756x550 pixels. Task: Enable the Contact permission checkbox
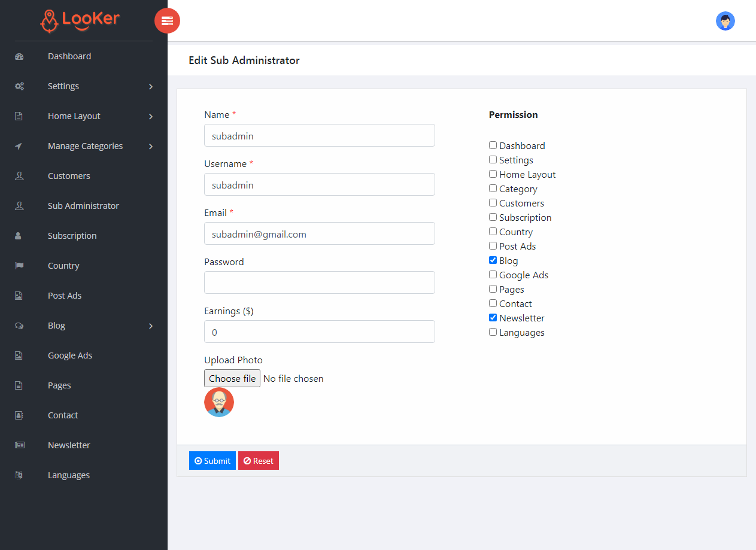493,303
